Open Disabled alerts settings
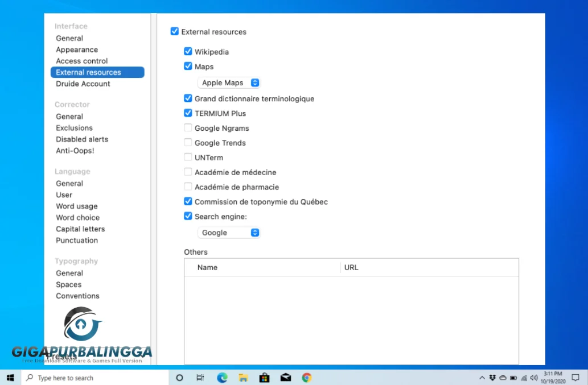The width and height of the screenshot is (588, 385). (x=82, y=139)
